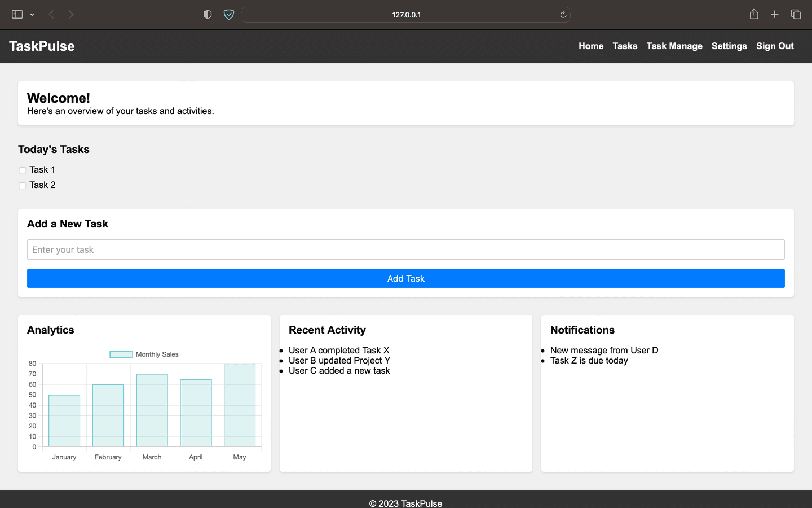Click the Enter your task field
812x508 pixels.
tap(406, 249)
